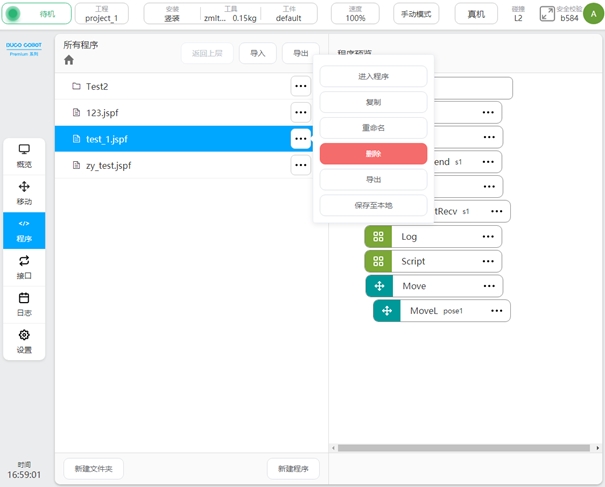Open the 接口 interface sidebar section
This screenshot has width=605, height=487.
[24, 266]
